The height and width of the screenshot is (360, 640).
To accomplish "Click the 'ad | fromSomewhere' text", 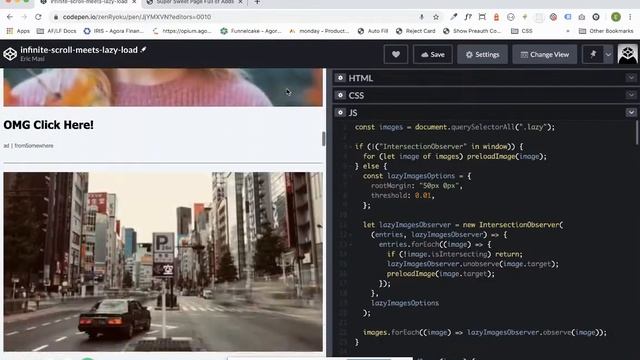I will pos(29,146).
